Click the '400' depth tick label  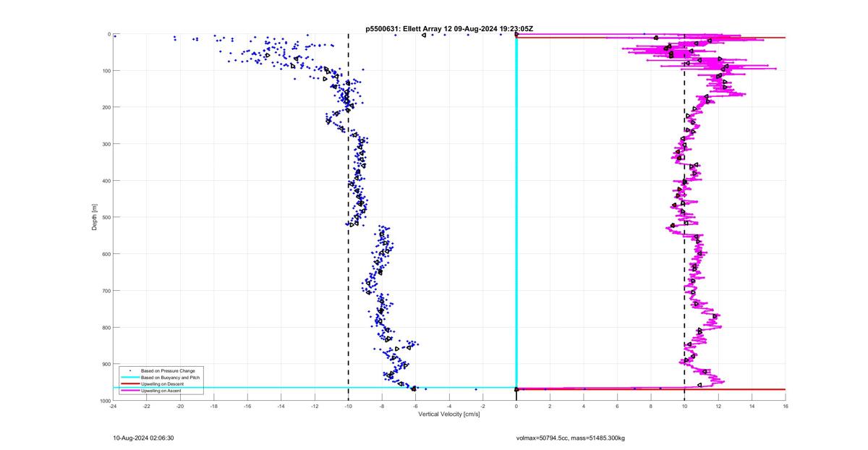(106, 181)
